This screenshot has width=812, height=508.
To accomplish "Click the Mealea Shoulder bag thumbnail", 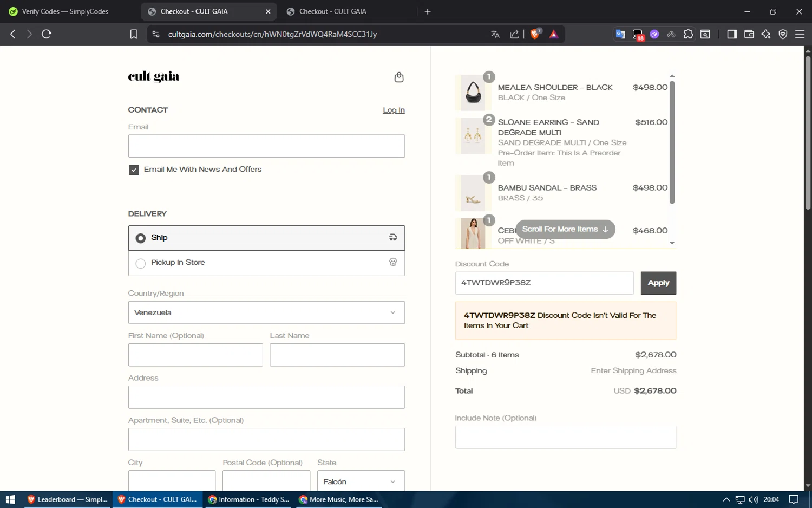I will pyautogui.click(x=473, y=93).
